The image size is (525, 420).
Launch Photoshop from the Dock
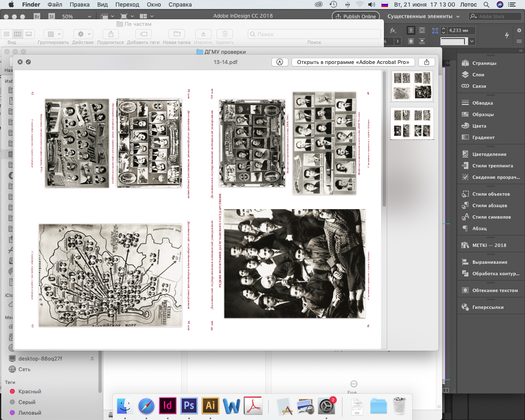(x=189, y=406)
